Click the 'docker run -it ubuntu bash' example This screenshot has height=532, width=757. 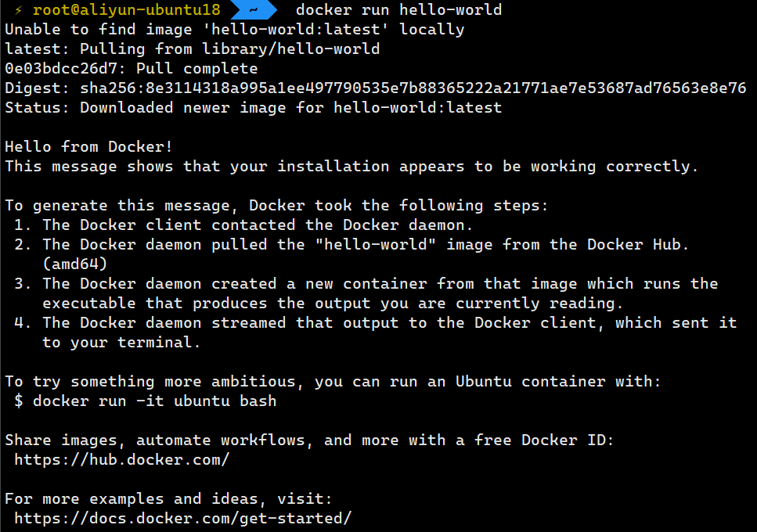(154, 401)
